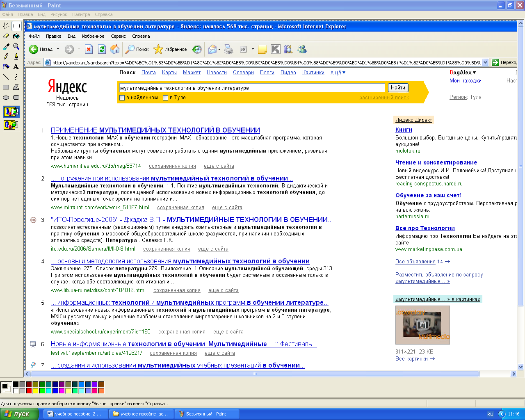The height and width of the screenshot is (420, 525).
Task: Select the Brush tool in Paint
Action: click(16, 57)
